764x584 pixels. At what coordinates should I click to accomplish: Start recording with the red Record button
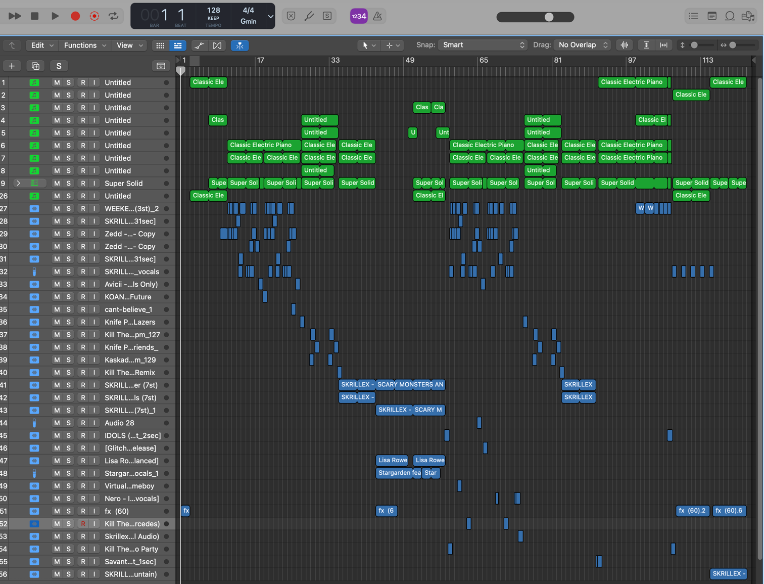point(75,16)
